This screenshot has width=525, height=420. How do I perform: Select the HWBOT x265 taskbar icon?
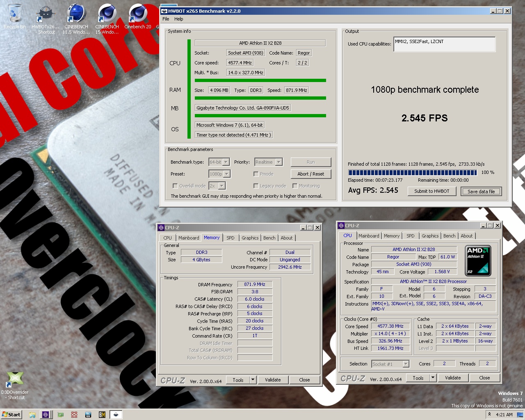pos(116,415)
